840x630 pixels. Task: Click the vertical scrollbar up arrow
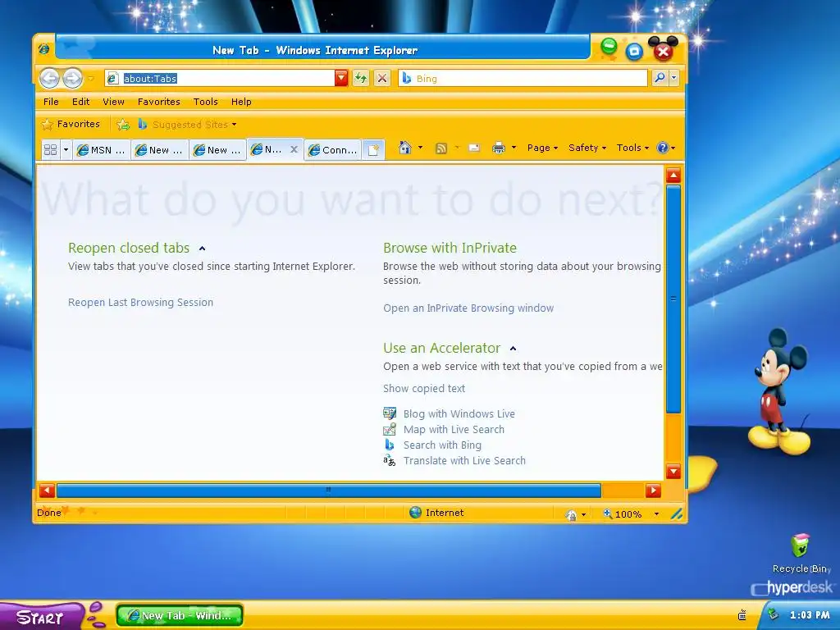tap(673, 176)
